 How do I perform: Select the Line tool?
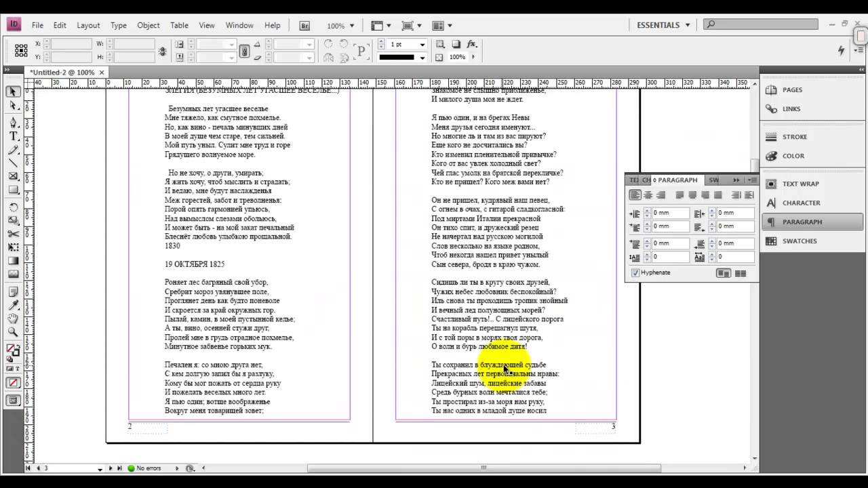pyautogui.click(x=13, y=163)
